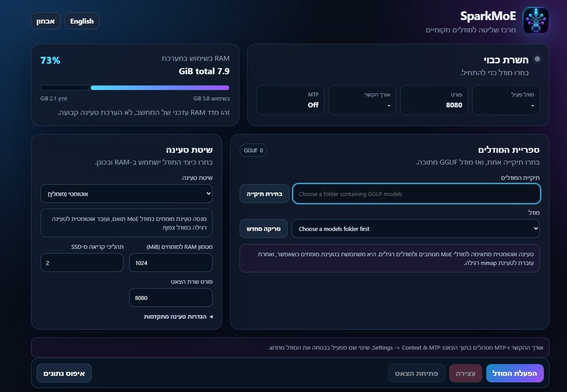Click the השרת כבוי heading

506,60
